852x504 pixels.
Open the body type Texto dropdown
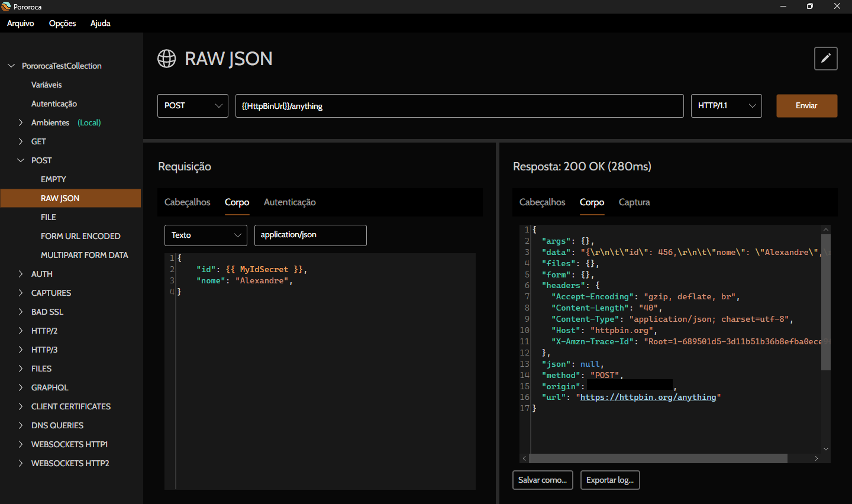click(205, 235)
